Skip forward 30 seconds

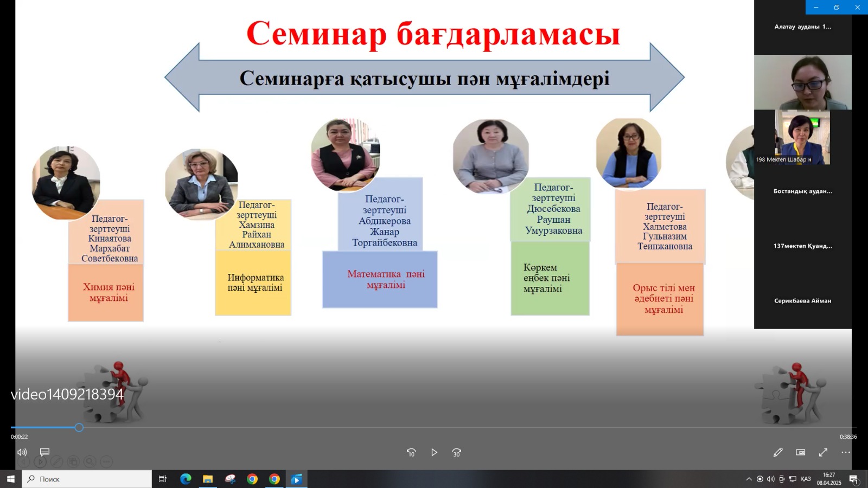(457, 452)
